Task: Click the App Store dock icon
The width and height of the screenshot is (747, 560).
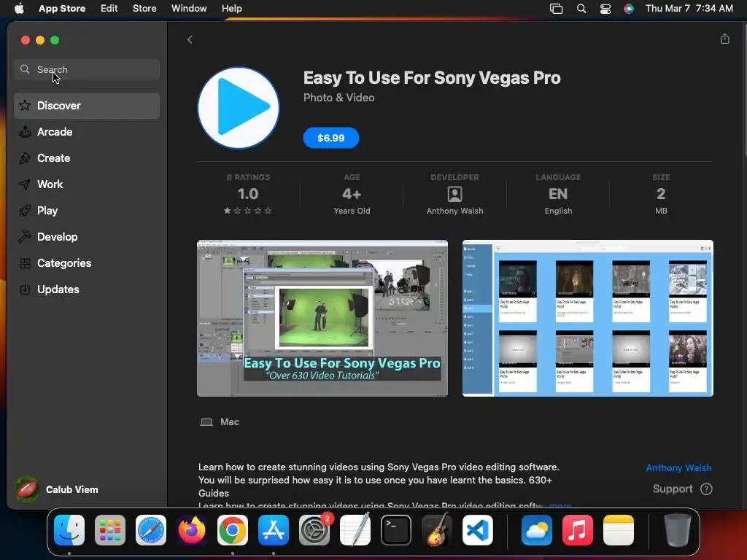Action: [x=274, y=530]
